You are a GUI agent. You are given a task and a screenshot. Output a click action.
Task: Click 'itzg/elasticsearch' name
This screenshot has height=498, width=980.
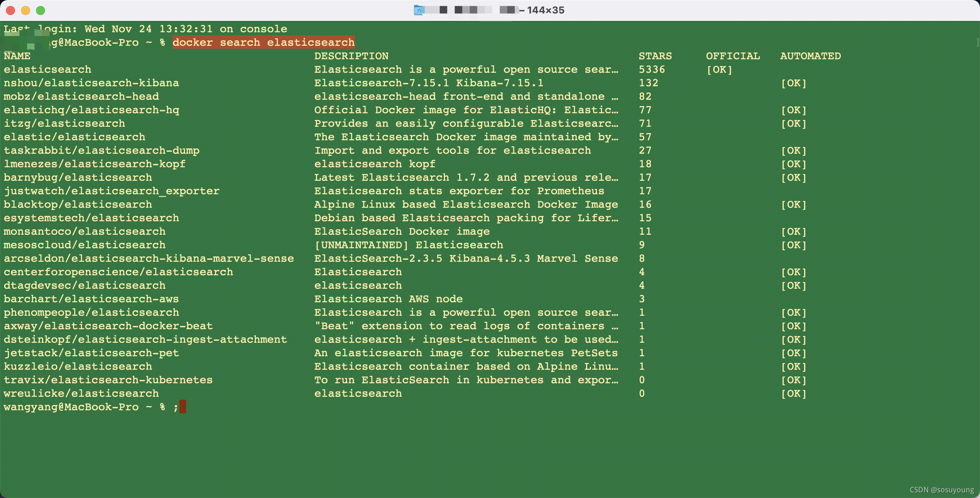[x=64, y=123]
